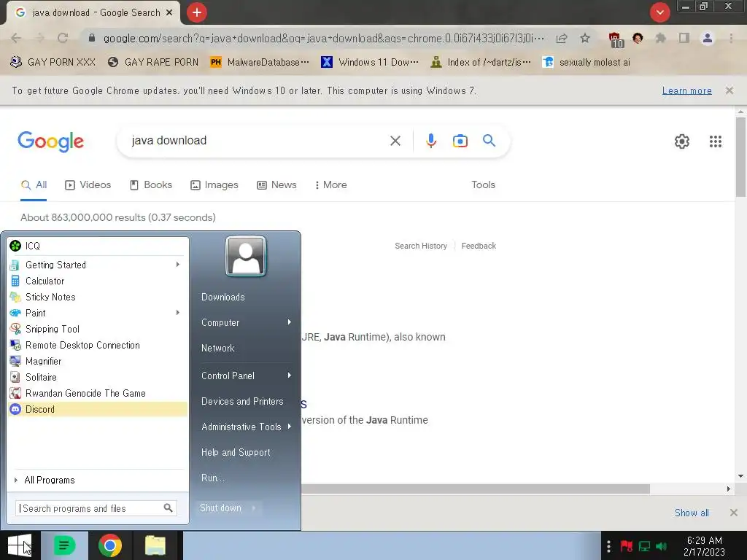
Task: Click Show all in the downloads bar
Action: coord(692,513)
